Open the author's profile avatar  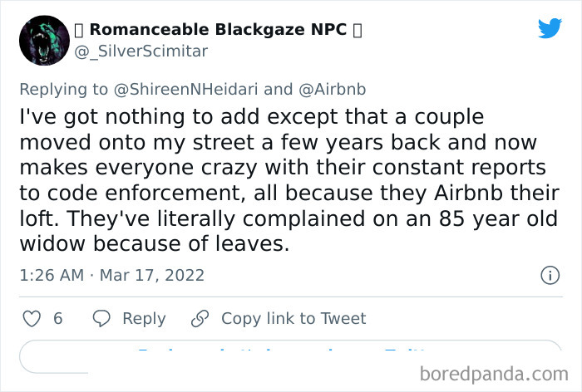(x=43, y=40)
